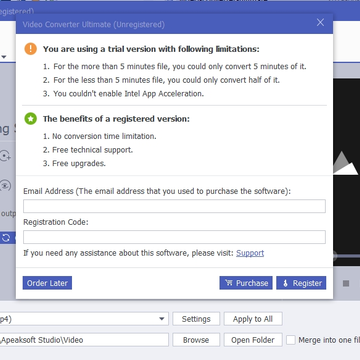Open Settings for output profile
Viewport: 360px width, 360px height.
pyautogui.click(x=196, y=319)
